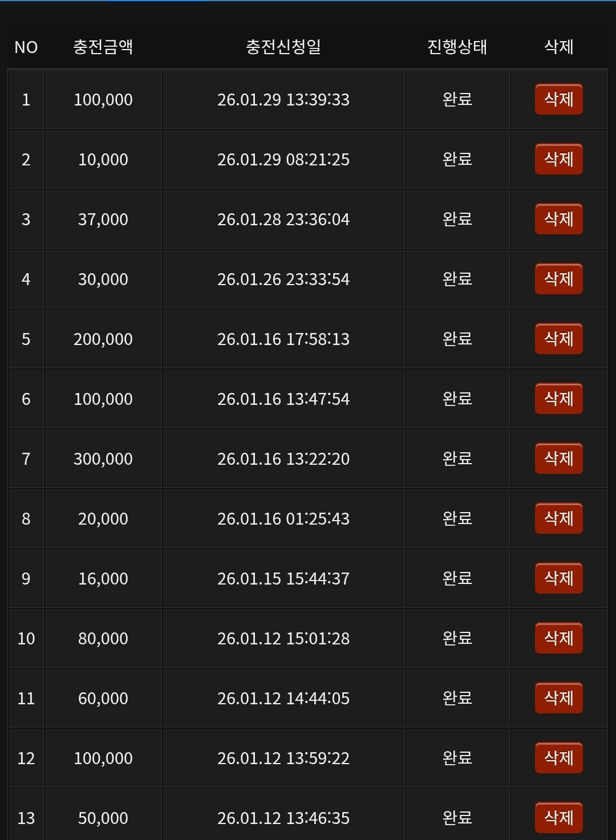Delete the 50,000 charge in row 13

pos(558,818)
